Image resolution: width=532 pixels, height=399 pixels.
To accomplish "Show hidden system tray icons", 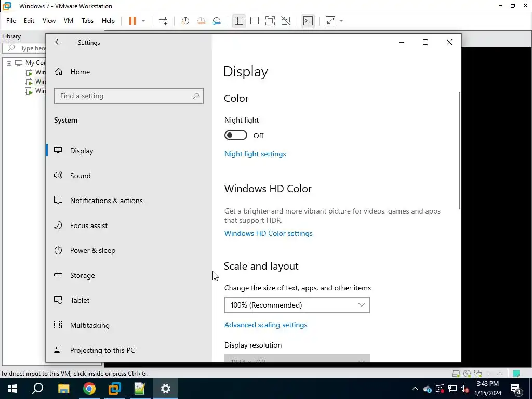I will 415,389.
